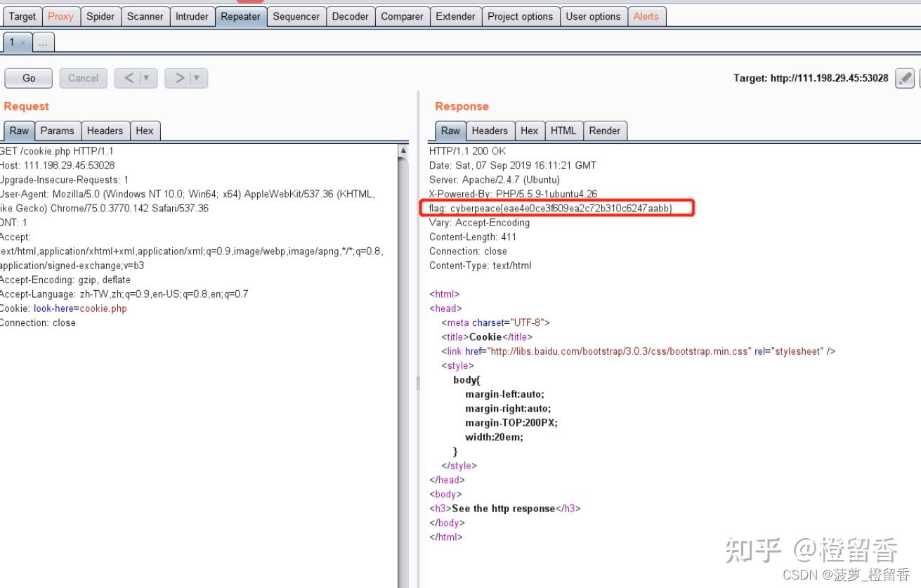Send the request with Go button
The width and height of the screenshot is (921, 588).
click(29, 78)
